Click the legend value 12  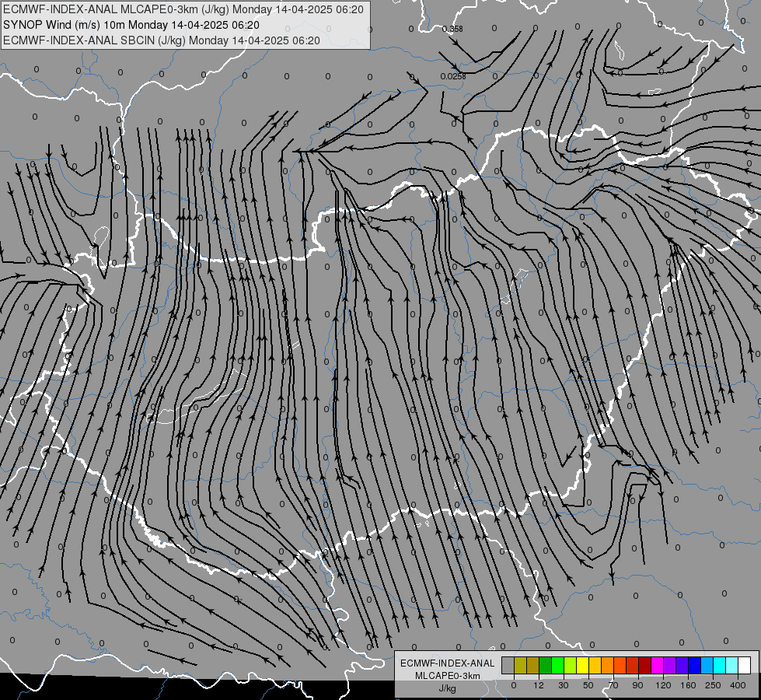[x=539, y=685]
